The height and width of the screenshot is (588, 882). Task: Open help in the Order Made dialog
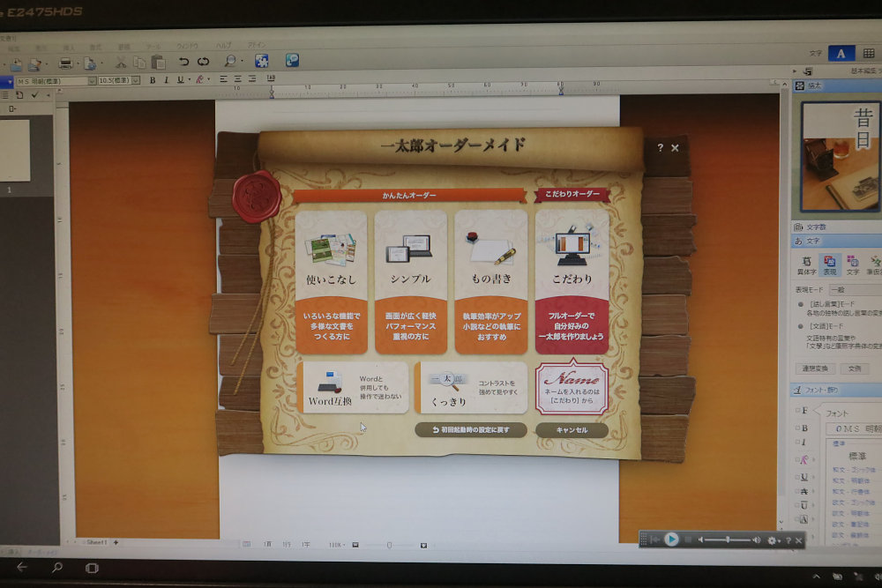point(661,147)
